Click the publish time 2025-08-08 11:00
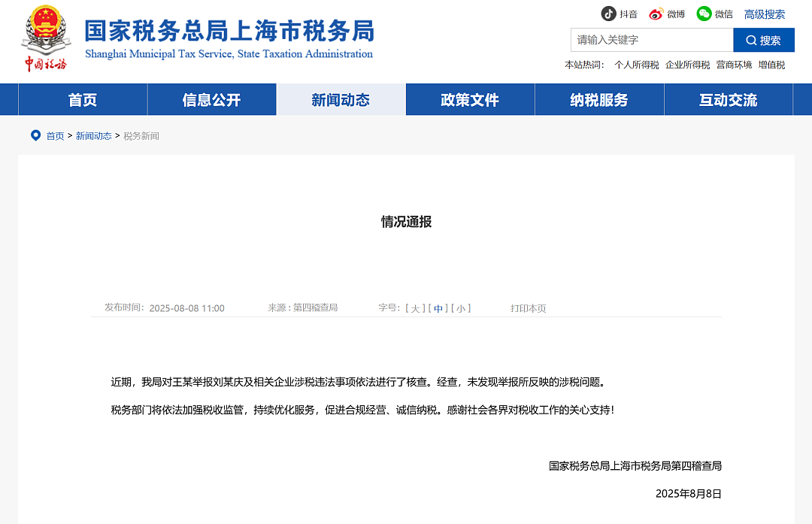This screenshot has height=524, width=812. [187, 308]
